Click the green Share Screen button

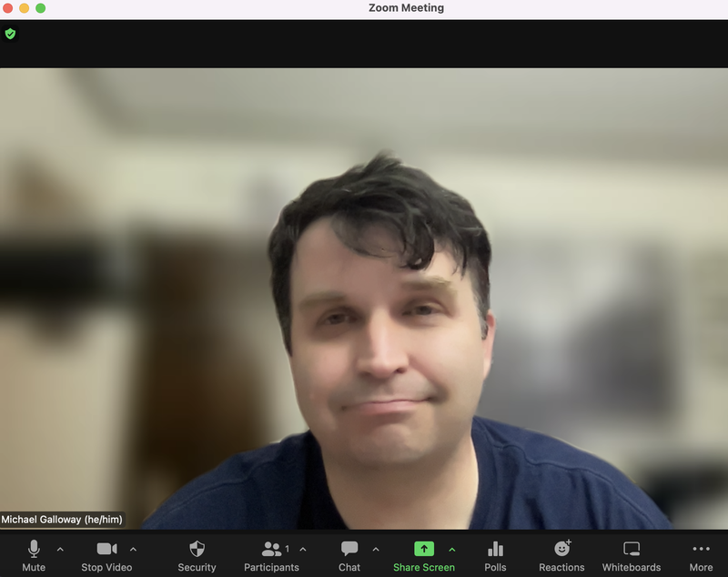(424, 556)
